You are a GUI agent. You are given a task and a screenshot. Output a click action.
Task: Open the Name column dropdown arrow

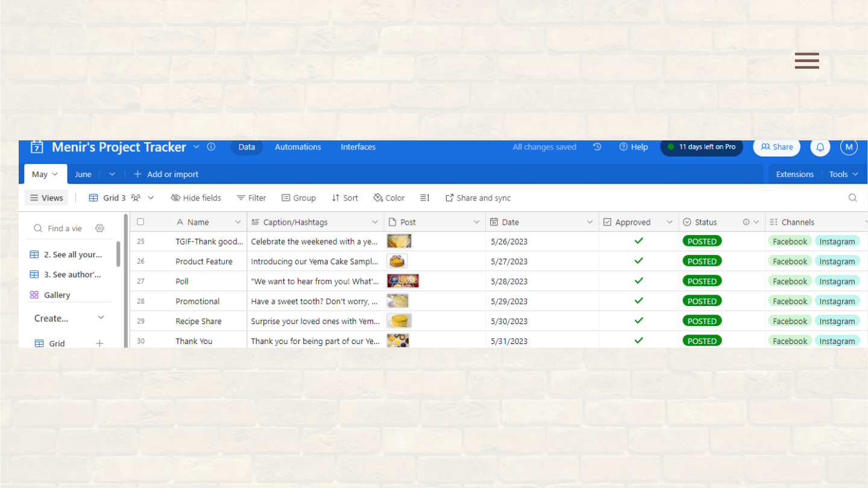[x=238, y=222]
